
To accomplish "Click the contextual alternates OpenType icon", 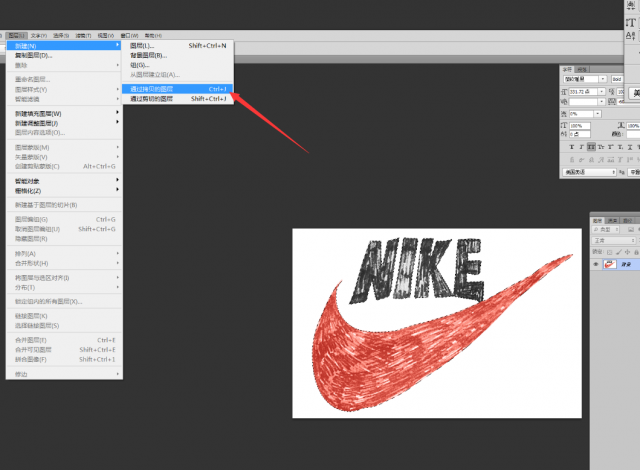I will (582, 160).
